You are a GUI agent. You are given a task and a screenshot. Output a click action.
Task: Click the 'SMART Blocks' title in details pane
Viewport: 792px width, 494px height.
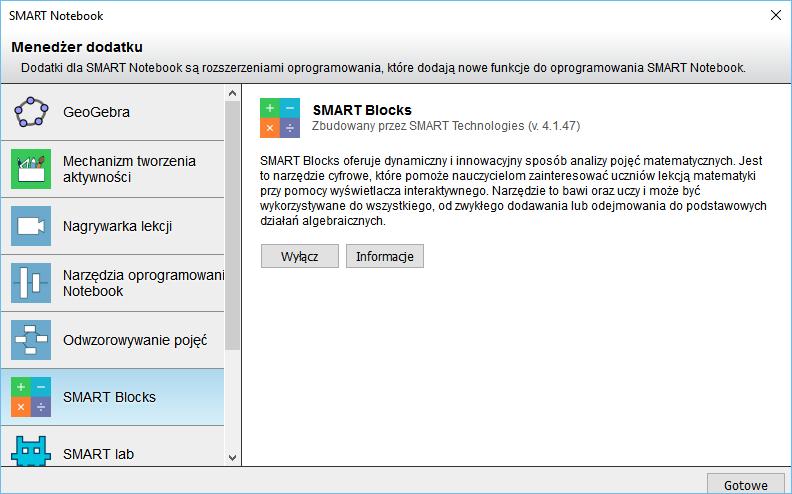click(x=362, y=110)
